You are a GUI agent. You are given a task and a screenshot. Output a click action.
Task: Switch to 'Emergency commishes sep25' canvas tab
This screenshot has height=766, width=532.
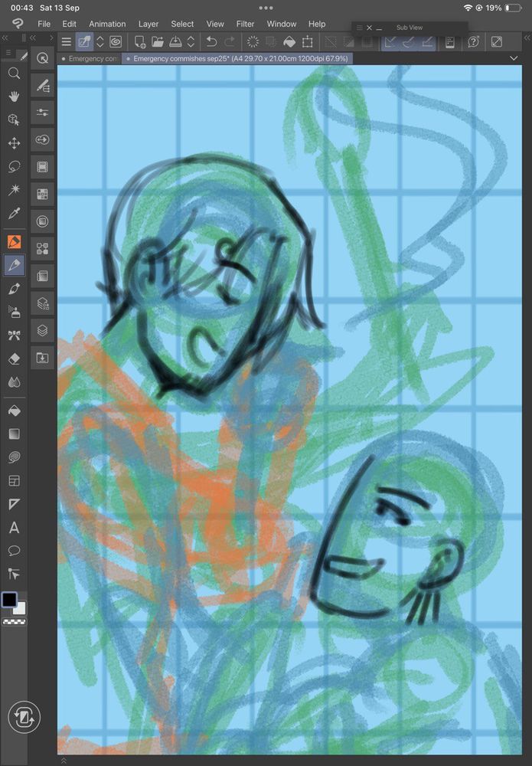(x=237, y=59)
